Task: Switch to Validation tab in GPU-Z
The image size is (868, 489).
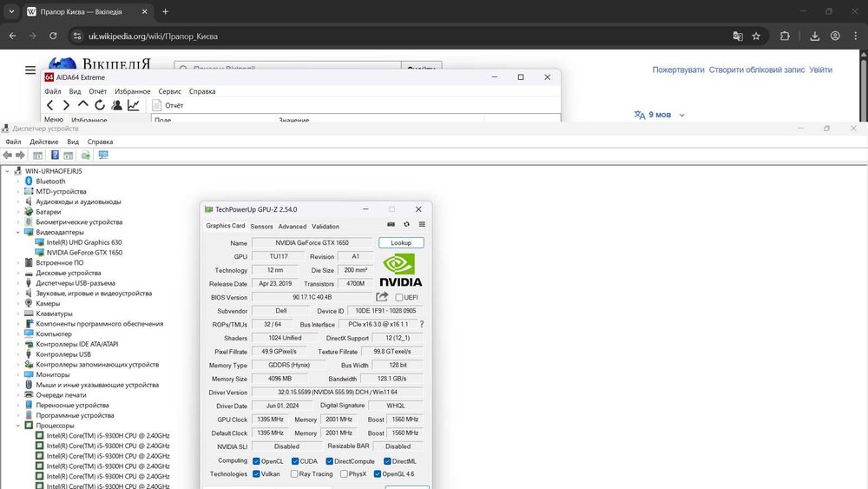Action: [325, 226]
